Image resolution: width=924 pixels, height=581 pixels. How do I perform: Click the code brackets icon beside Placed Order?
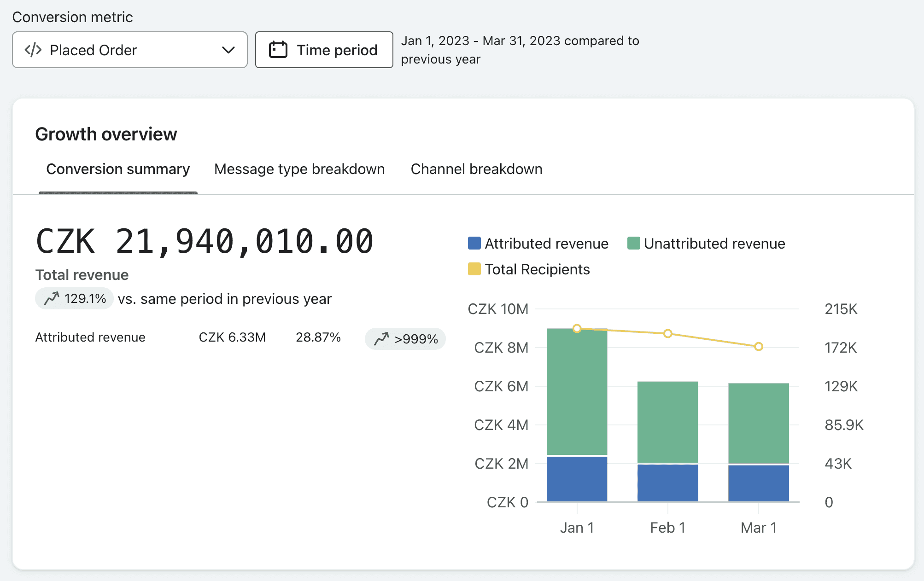tap(33, 50)
